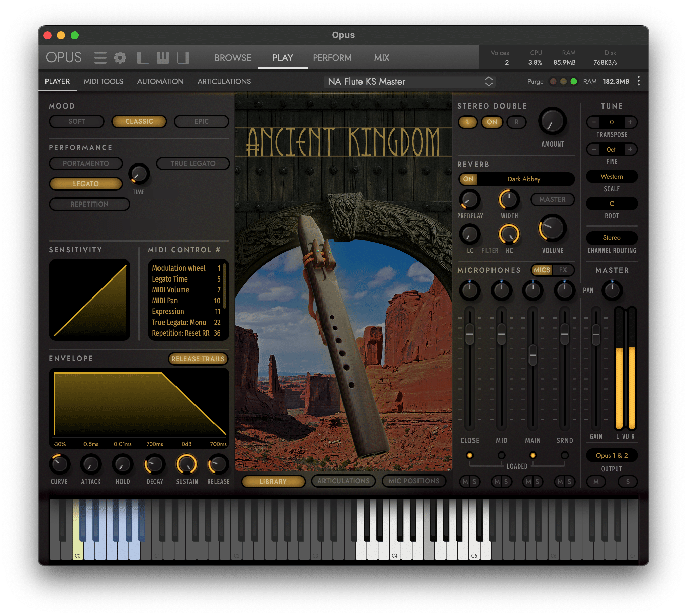The image size is (687, 616).
Task: Open the Stereo channel routing dropdown
Action: click(612, 238)
